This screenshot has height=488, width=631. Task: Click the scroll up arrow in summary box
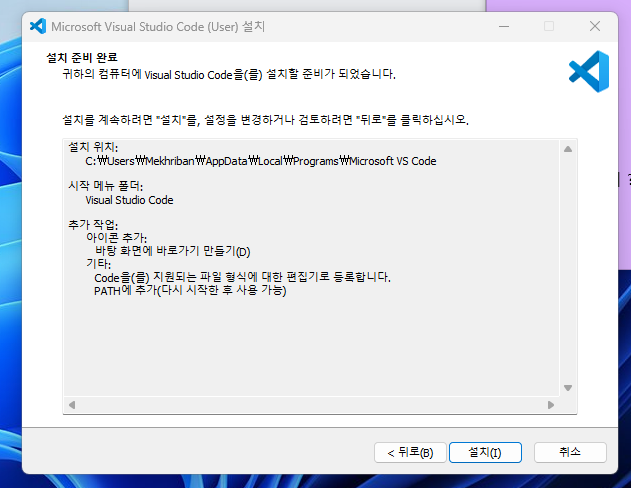tap(568, 149)
